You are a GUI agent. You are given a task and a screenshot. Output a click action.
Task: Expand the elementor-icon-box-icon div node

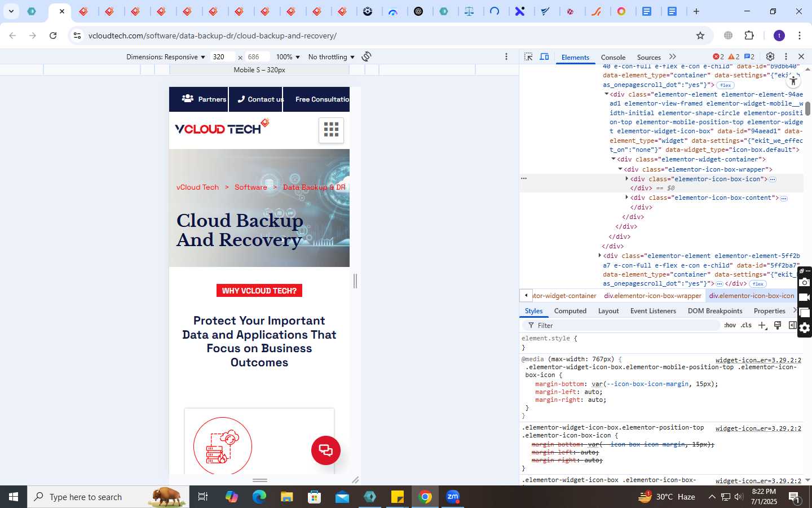[x=626, y=179]
